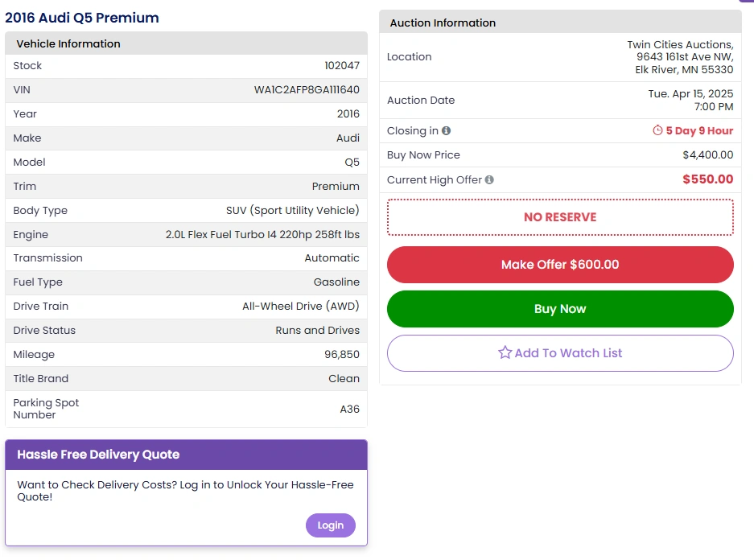
Task: Click the purple Login button
Action: [330, 525]
